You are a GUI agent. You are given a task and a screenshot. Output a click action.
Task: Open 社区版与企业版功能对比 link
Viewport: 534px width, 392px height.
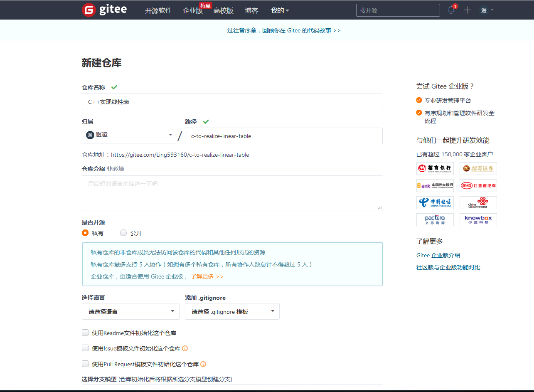click(x=448, y=267)
